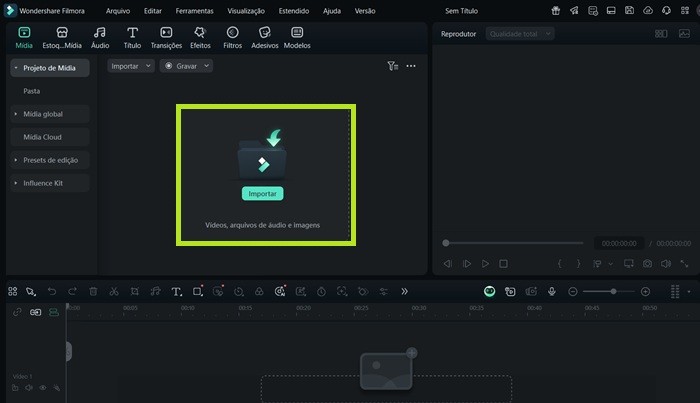700x403 pixels.
Task: Take a snapshot with the camera icon
Action: 648,264
